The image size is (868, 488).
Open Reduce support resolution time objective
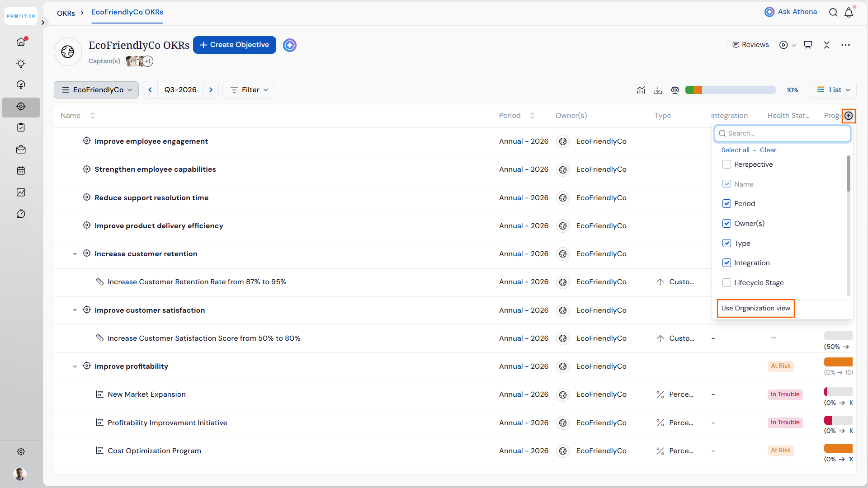pos(151,198)
